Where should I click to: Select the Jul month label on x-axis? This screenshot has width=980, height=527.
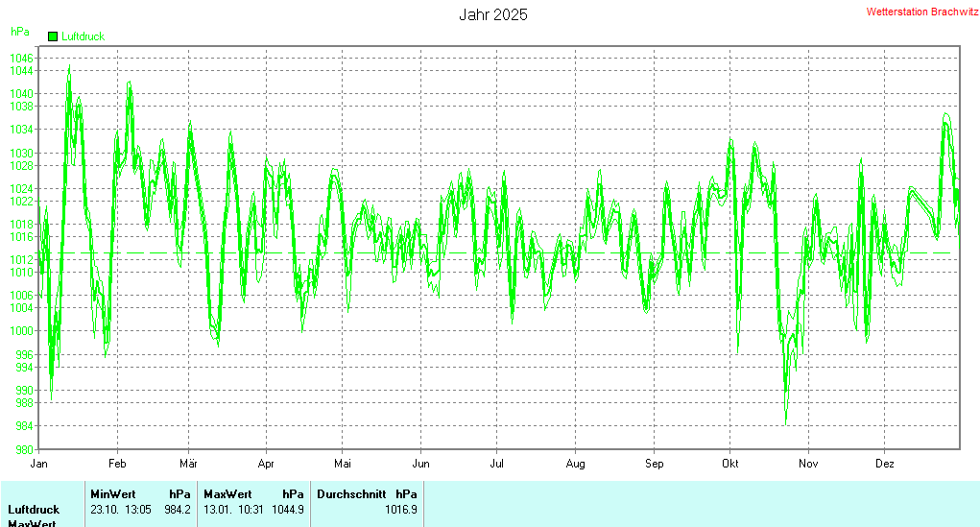(496, 464)
